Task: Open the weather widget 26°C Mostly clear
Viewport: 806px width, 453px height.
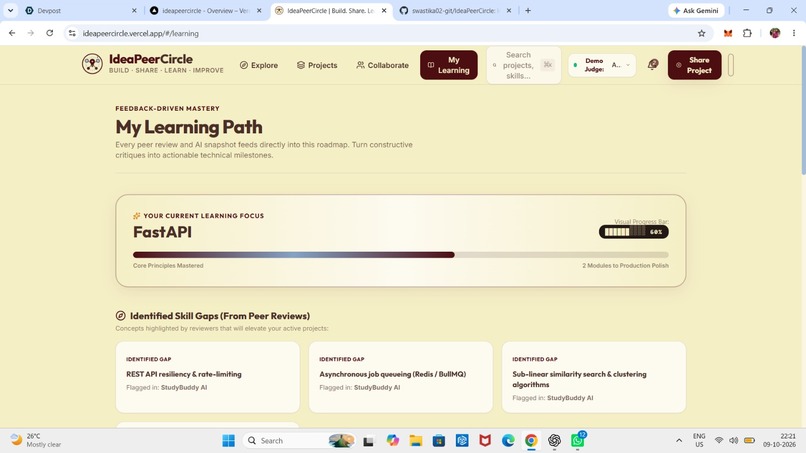Action: click(35, 440)
